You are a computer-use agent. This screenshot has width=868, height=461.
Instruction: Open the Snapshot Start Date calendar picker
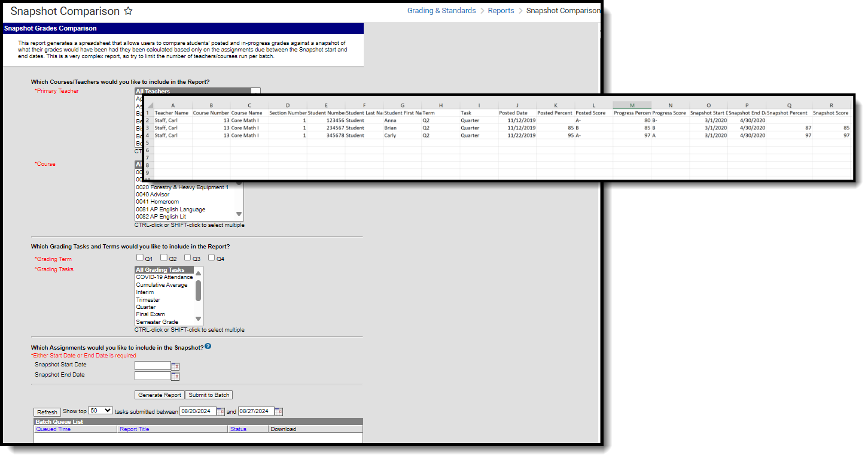click(175, 366)
